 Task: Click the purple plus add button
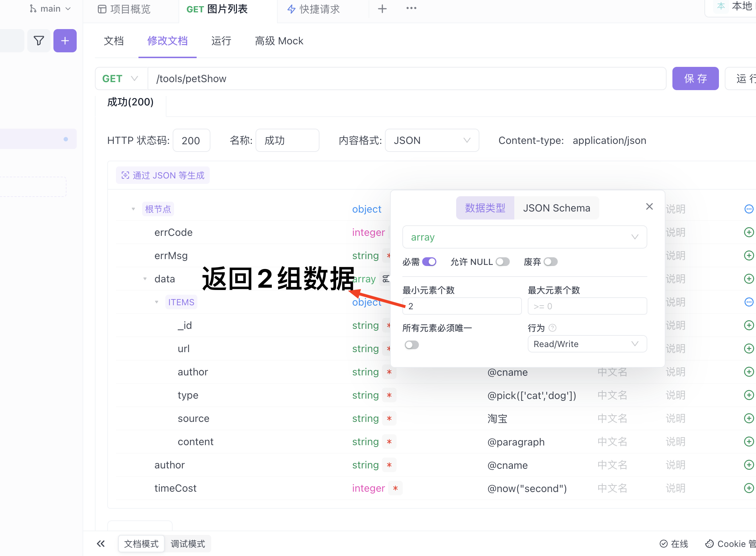pos(65,41)
